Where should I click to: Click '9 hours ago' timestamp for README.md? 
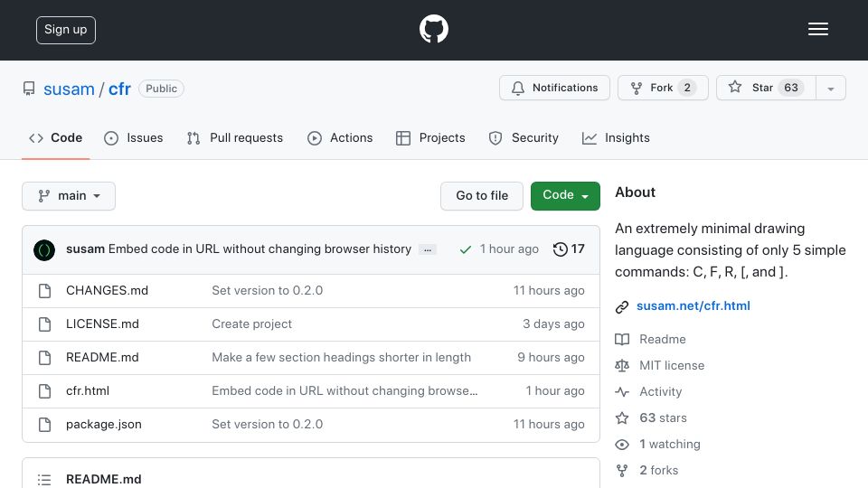point(551,358)
